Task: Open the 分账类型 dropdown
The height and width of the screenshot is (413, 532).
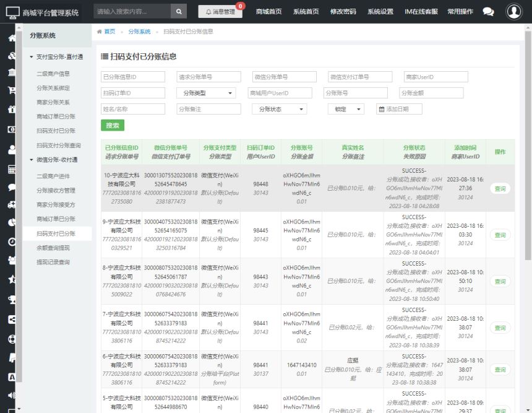Action: (206, 93)
